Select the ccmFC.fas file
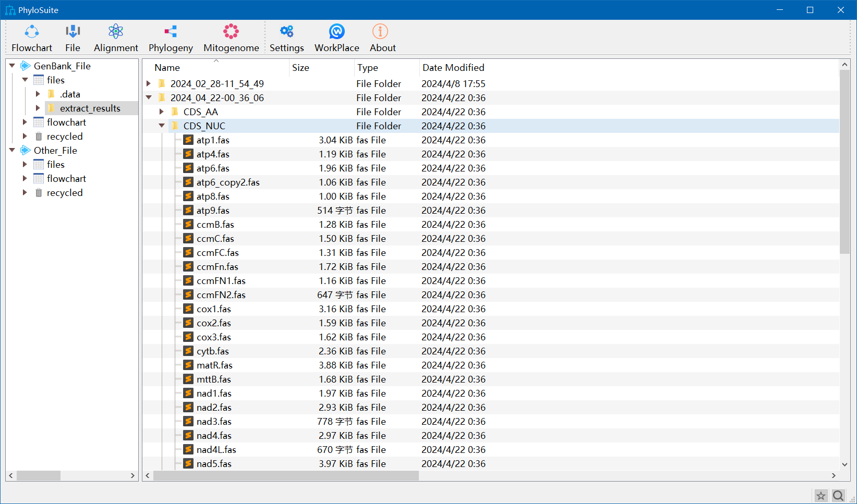857x504 pixels. tap(218, 252)
